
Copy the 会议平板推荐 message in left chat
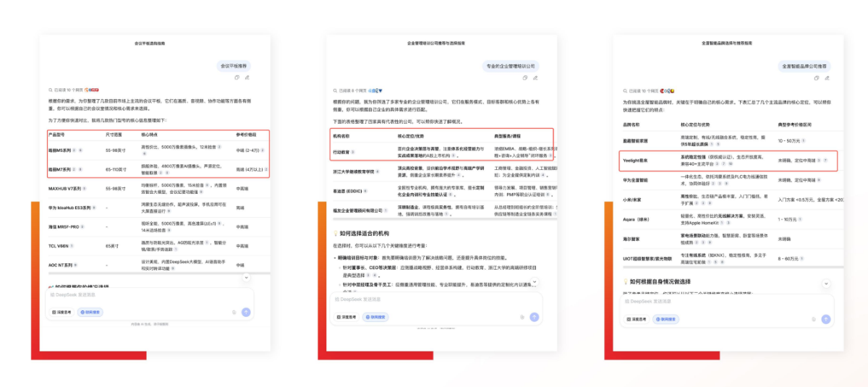pyautogui.click(x=237, y=77)
